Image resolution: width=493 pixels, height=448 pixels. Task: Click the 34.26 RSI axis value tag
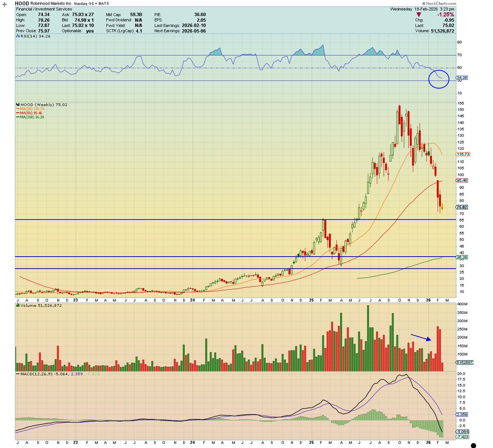click(x=462, y=78)
